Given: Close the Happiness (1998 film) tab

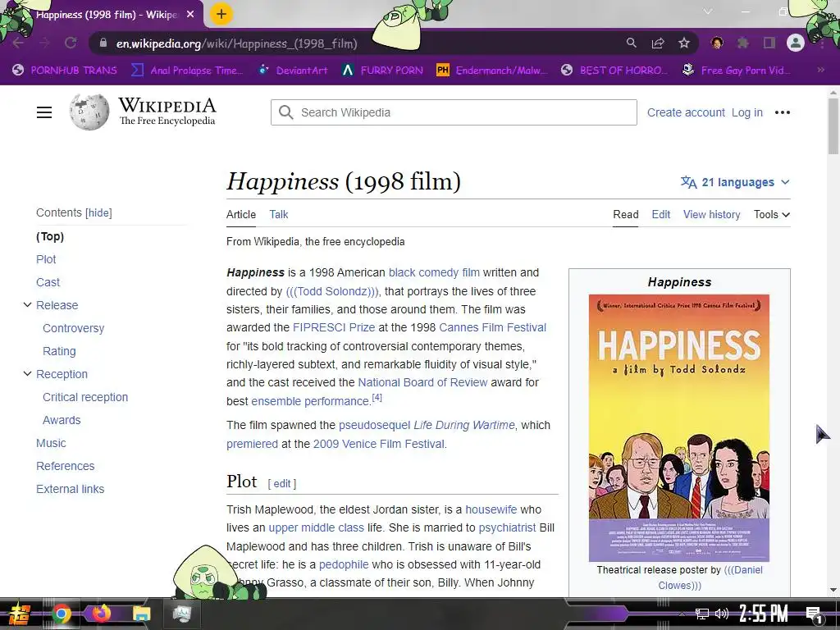Looking at the screenshot, I should point(190,15).
